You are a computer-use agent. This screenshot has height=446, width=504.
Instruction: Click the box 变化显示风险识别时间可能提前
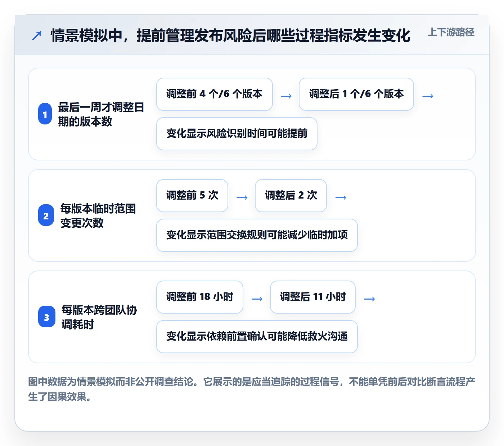coord(237,134)
